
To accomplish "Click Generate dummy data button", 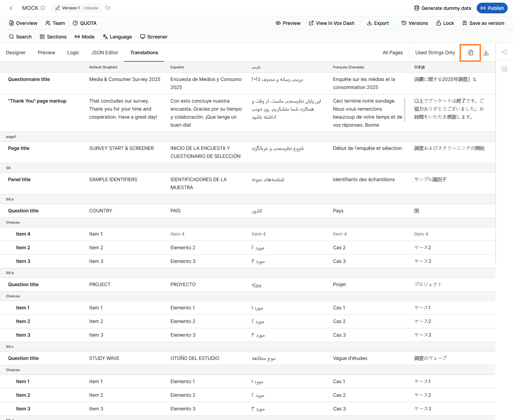I will point(442,8).
